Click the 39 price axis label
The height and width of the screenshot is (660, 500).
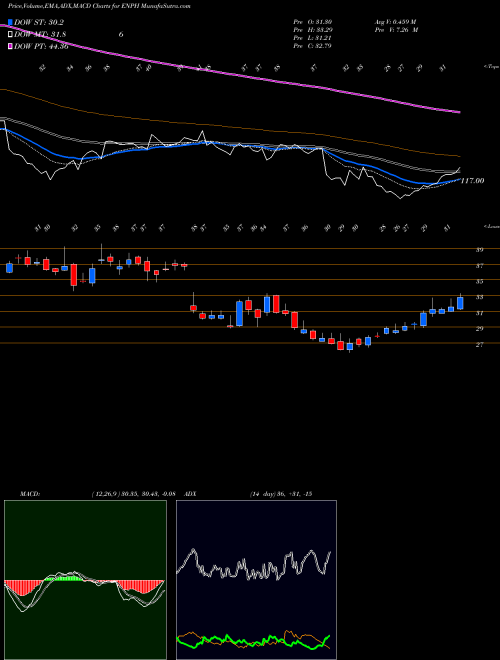pos(479,250)
